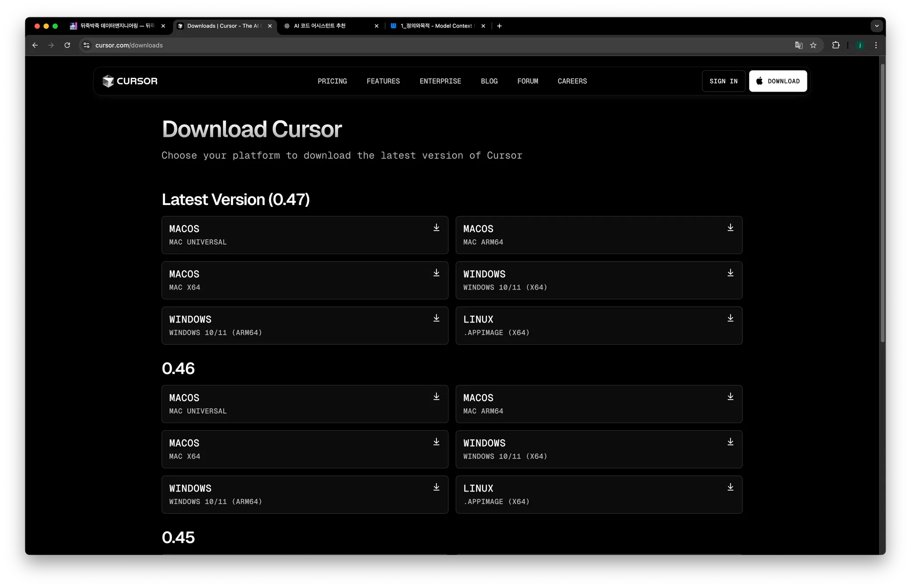Open the Forum nav item

click(528, 81)
